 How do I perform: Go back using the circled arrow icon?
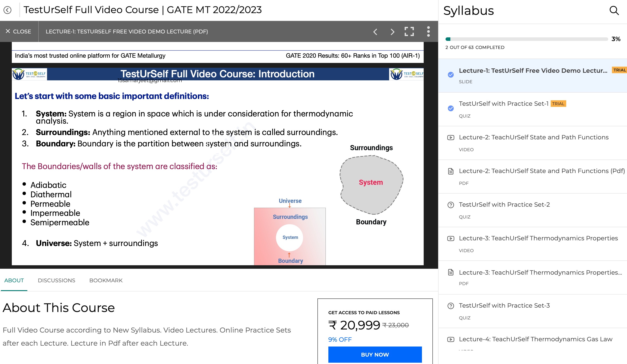click(7, 10)
